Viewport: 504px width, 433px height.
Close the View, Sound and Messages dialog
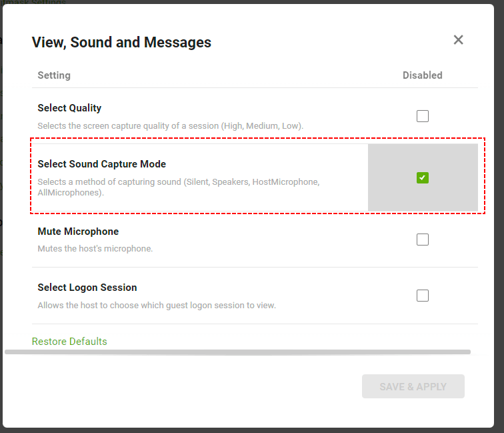point(458,40)
